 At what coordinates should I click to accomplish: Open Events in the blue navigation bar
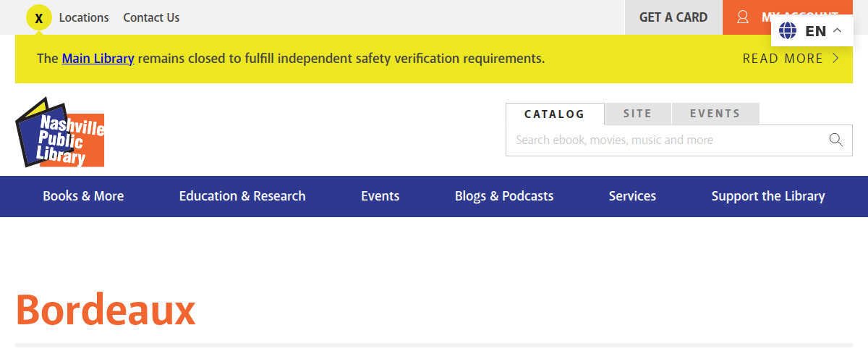coord(380,196)
